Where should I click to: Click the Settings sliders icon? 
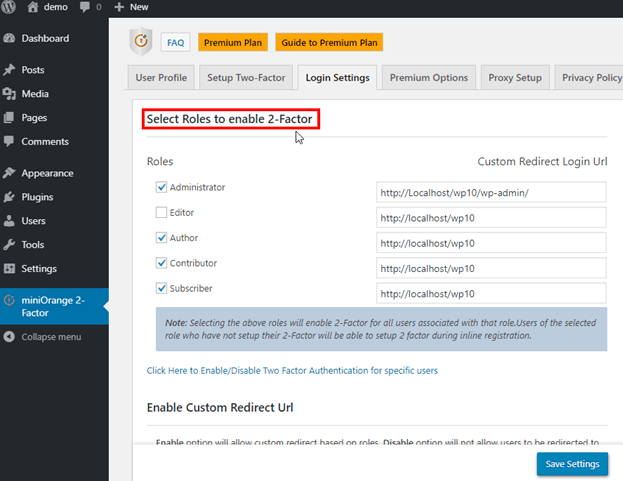point(9,269)
